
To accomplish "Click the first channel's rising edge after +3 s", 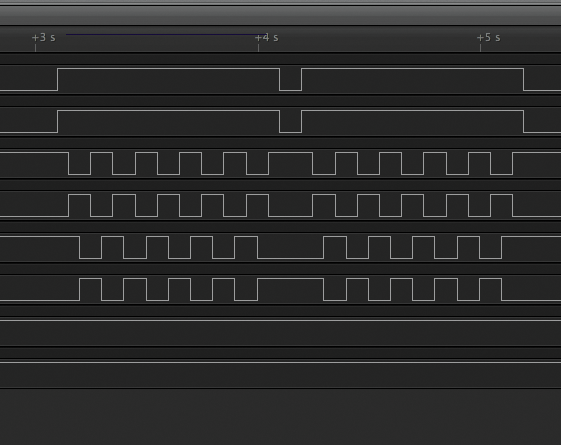I will tap(58, 79).
